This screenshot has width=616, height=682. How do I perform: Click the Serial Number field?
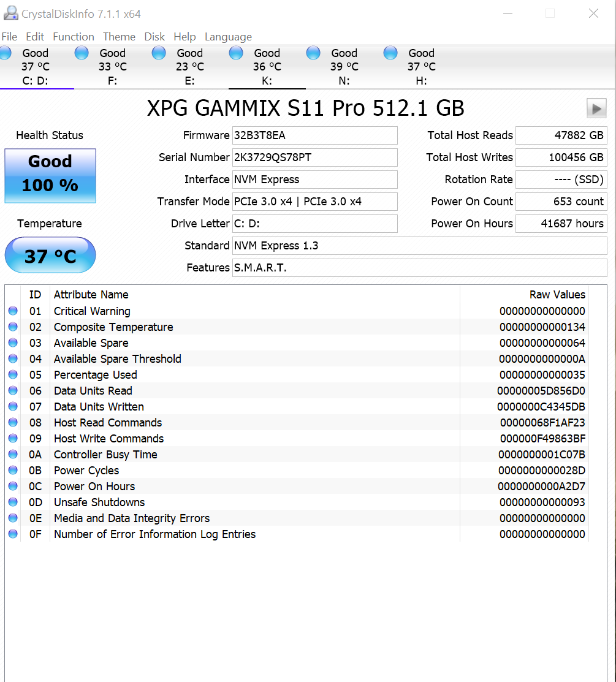coord(314,157)
